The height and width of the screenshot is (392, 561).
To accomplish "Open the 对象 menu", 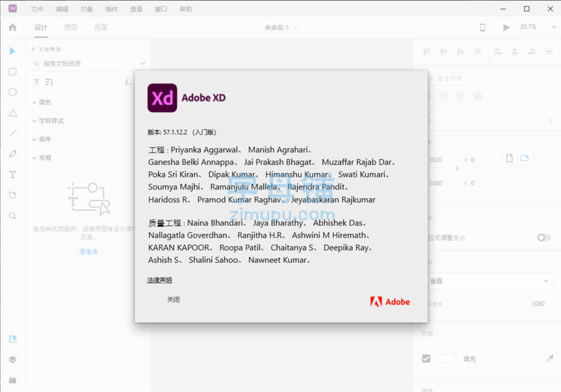I will click(x=87, y=9).
